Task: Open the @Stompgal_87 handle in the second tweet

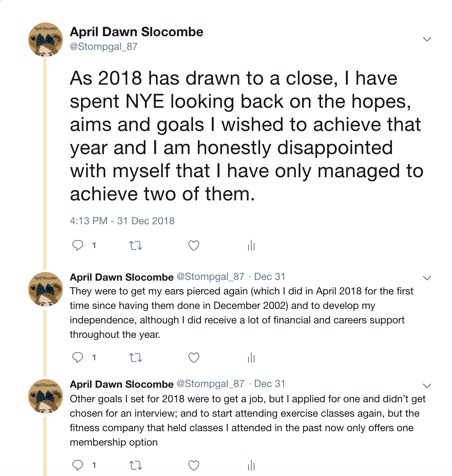Action: point(210,277)
